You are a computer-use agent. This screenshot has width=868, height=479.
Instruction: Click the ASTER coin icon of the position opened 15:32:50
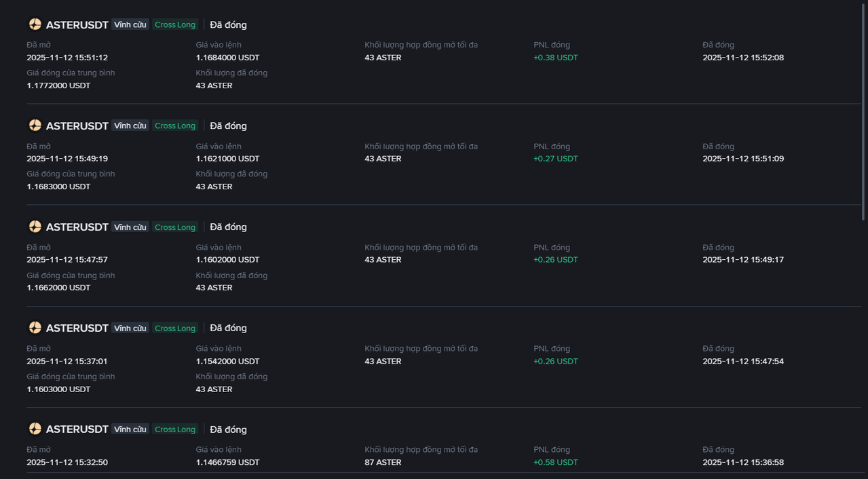point(35,429)
